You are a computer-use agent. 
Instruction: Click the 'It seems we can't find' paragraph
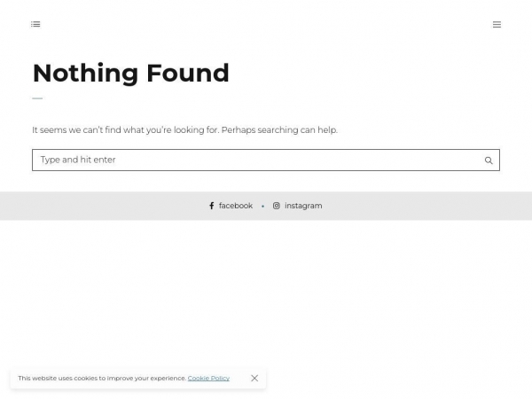click(x=124, y=130)
